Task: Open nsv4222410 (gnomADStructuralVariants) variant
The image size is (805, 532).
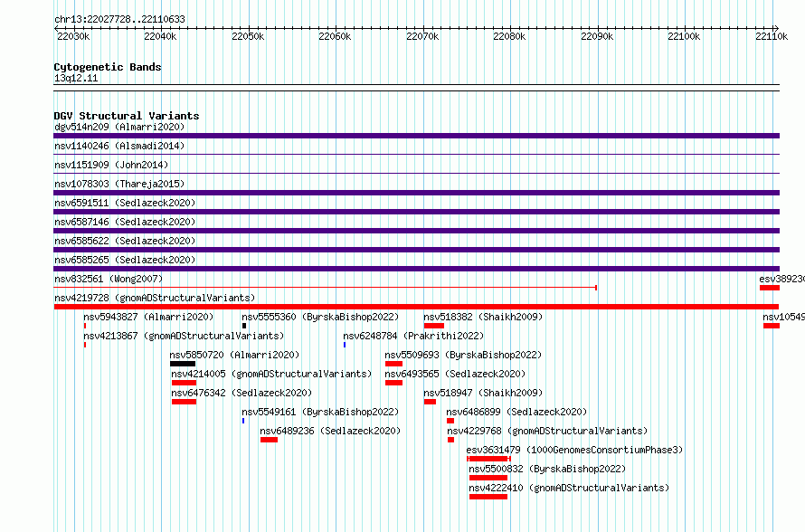Action: coord(569,488)
